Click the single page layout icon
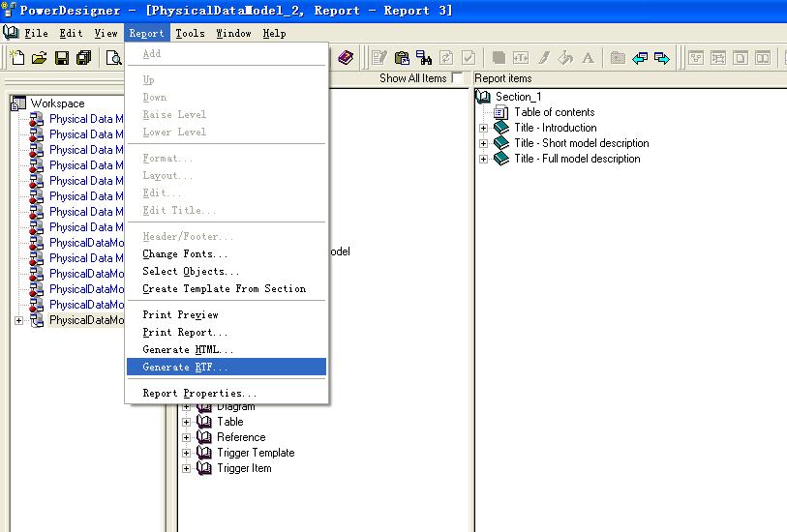 pos(741,58)
